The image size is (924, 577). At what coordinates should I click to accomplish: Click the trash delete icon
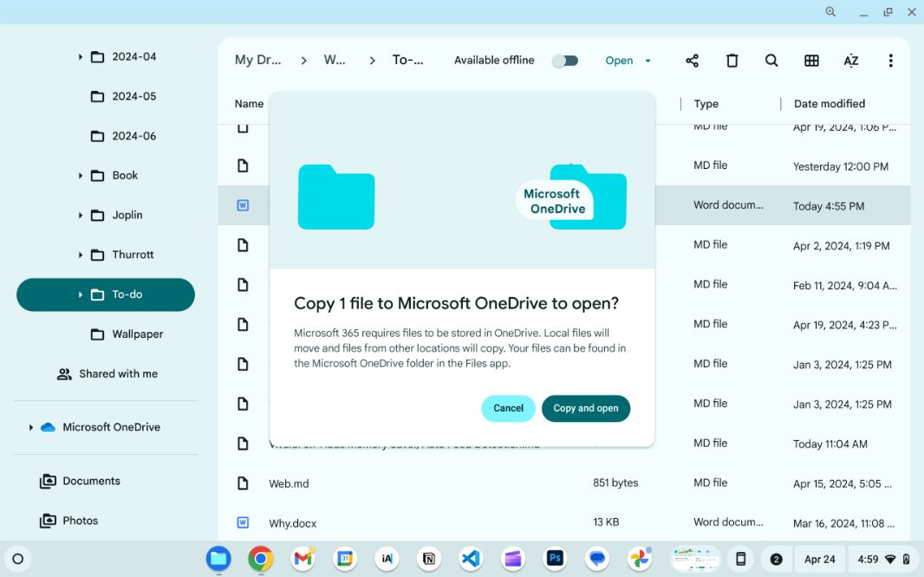(x=732, y=61)
